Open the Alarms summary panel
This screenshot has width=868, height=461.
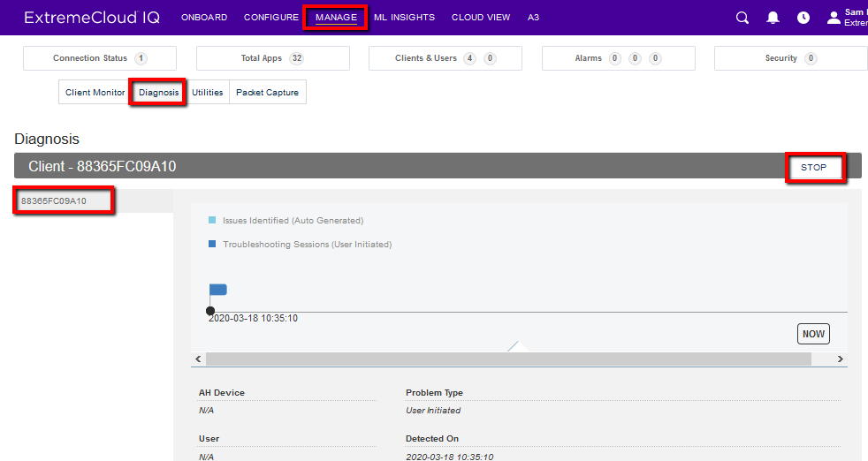tap(618, 58)
